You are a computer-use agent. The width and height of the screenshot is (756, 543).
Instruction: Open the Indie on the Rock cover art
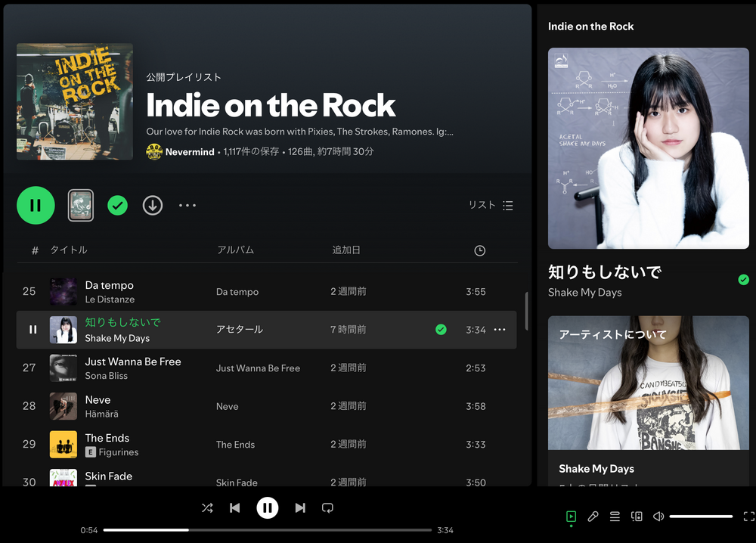coord(75,102)
